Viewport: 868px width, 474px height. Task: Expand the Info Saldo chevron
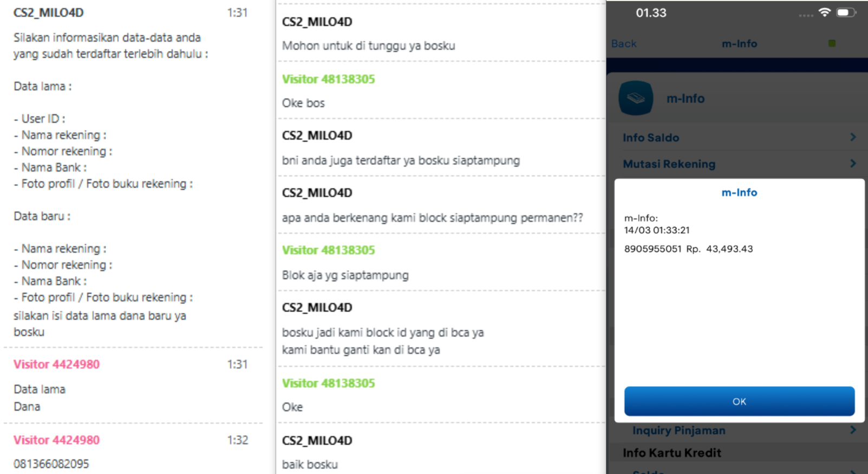pyautogui.click(x=853, y=137)
